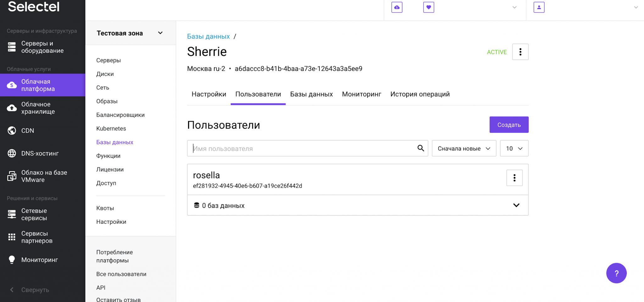Switch to the Мониторинг tab
644x302 pixels.
pos(361,94)
